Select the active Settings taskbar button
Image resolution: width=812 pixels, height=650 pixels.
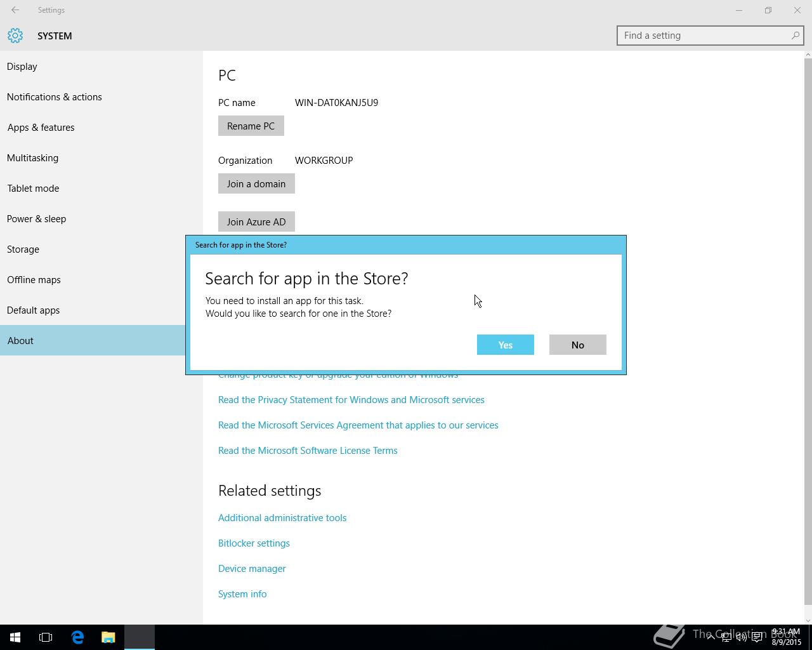coord(140,637)
